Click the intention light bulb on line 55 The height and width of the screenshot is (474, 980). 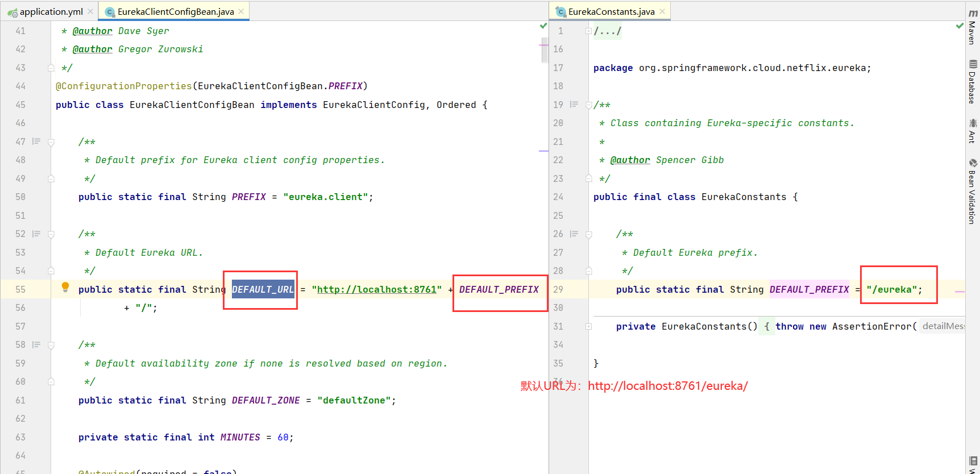pyautogui.click(x=65, y=287)
